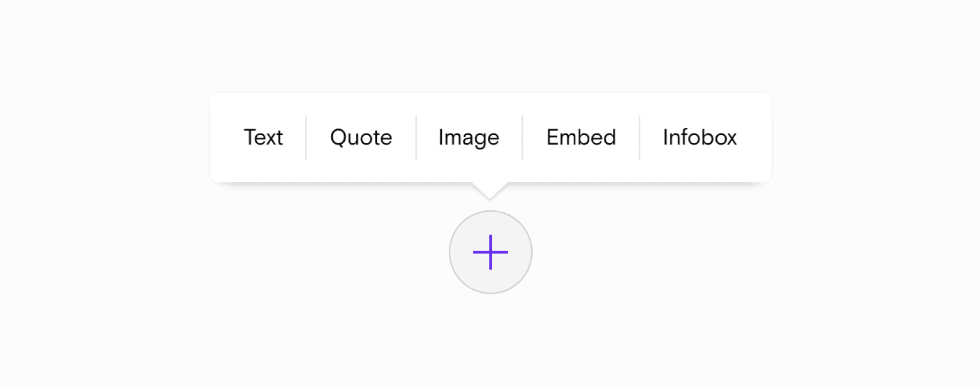Click the Text label in popover
Image resolution: width=980 pixels, height=387 pixels.
point(263,138)
